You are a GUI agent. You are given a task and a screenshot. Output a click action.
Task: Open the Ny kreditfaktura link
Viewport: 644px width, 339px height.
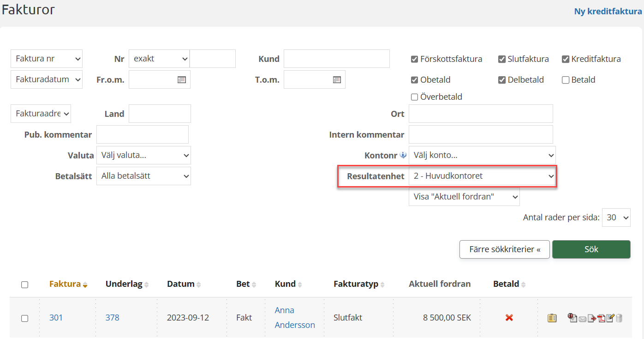tap(608, 12)
